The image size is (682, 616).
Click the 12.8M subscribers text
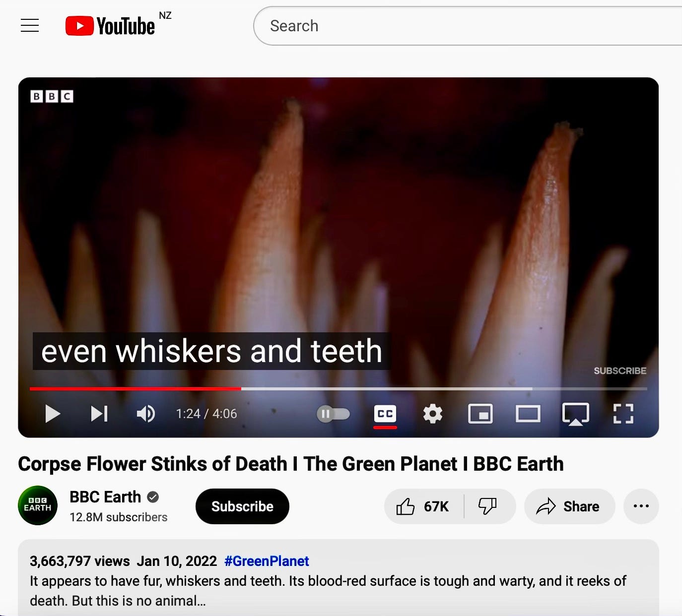click(x=119, y=517)
